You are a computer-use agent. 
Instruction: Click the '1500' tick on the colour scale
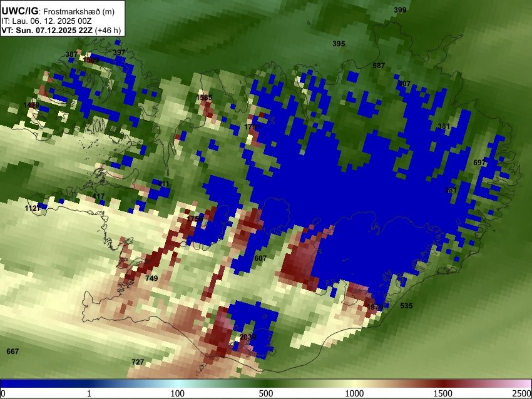pos(443,393)
